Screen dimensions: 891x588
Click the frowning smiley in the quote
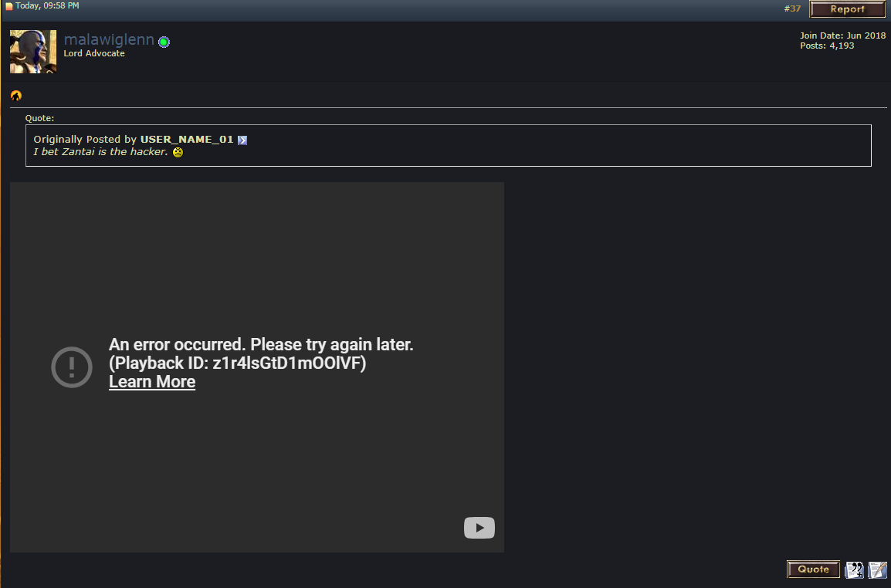[x=178, y=152]
